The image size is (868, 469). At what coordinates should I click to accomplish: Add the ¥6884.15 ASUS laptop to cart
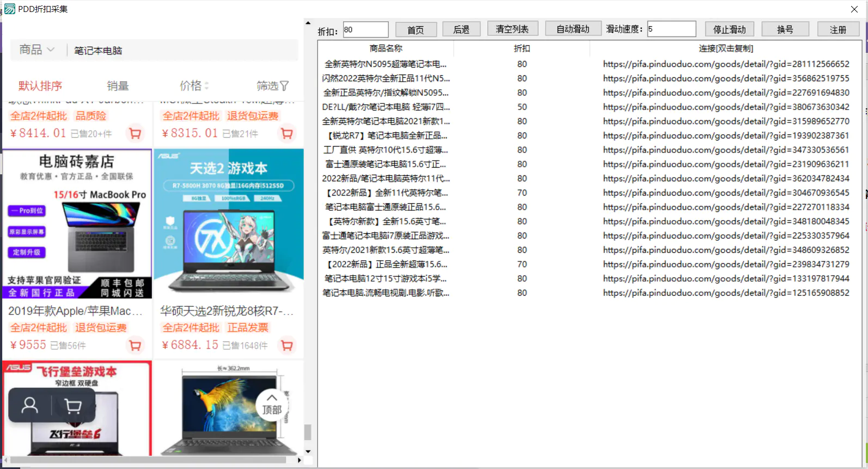click(x=286, y=345)
